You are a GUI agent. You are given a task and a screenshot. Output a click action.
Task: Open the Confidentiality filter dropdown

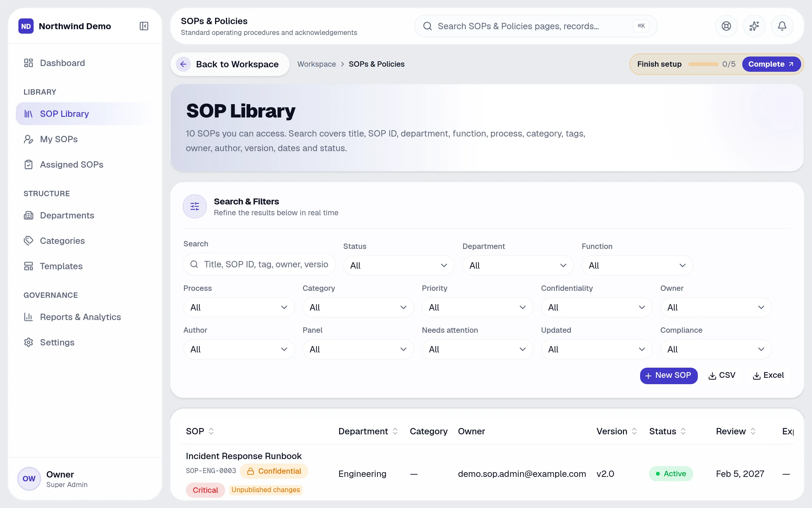click(596, 307)
